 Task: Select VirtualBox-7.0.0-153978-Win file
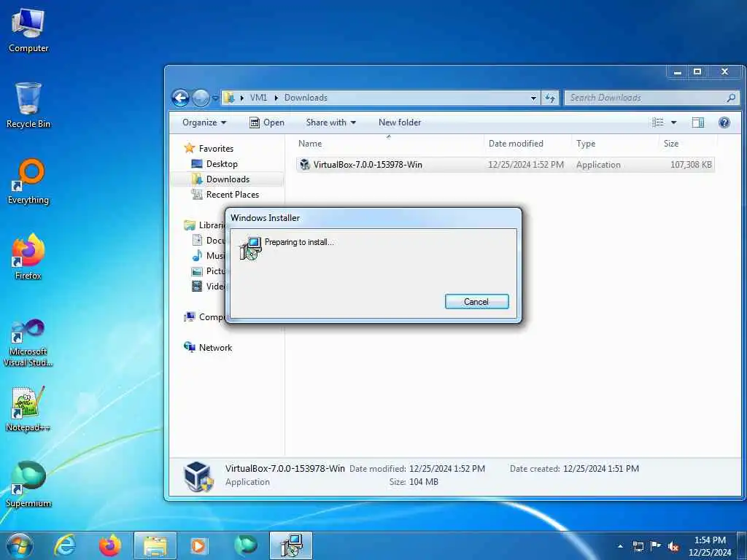pyautogui.click(x=505, y=165)
